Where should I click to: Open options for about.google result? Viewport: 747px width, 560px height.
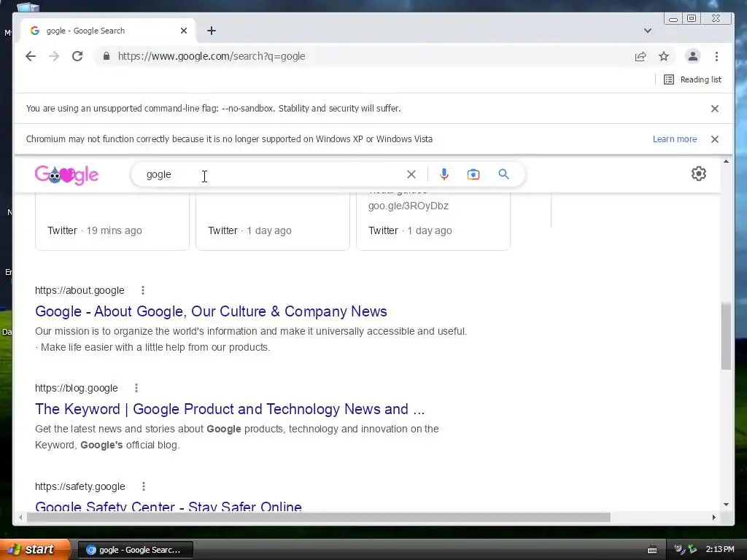pos(143,290)
